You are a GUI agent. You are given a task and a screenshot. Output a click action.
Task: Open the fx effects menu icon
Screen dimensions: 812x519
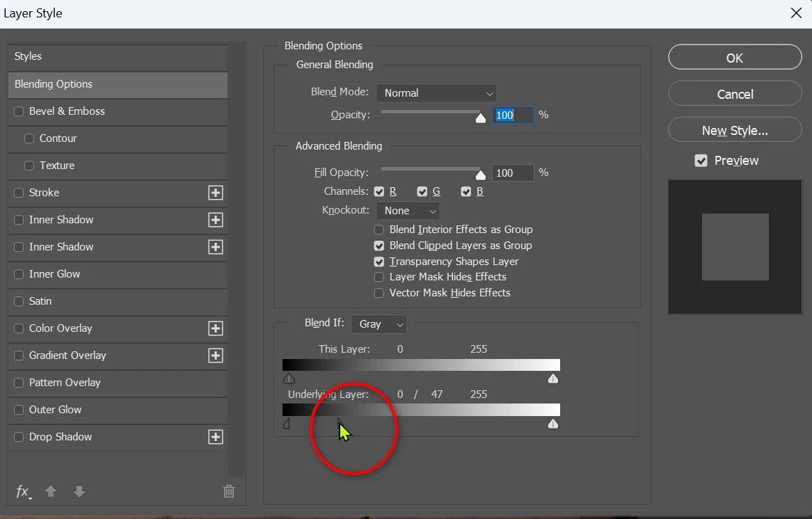(23, 491)
